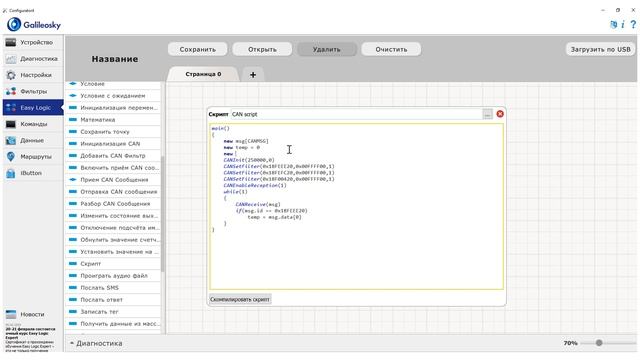This screenshot has width=640, height=360.
Task: Open the Команды section
Action: pyautogui.click(x=33, y=124)
